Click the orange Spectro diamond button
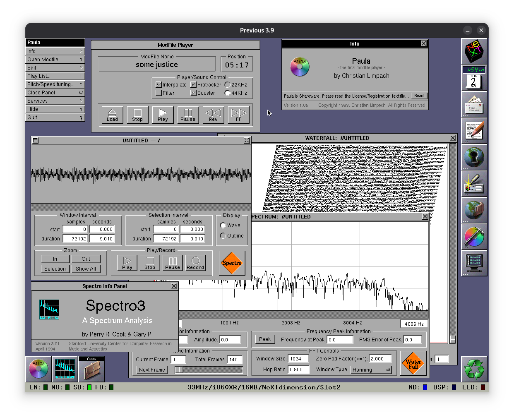The height and width of the screenshot is (420, 514). pos(232,263)
